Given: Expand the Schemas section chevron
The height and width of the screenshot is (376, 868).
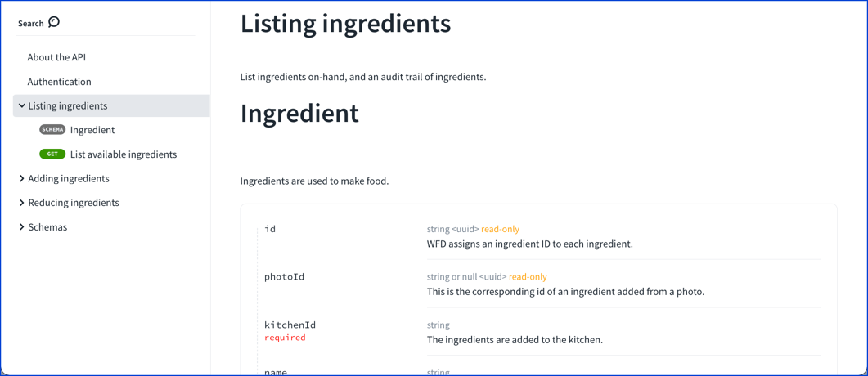Looking at the screenshot, I should click(22, 226).
